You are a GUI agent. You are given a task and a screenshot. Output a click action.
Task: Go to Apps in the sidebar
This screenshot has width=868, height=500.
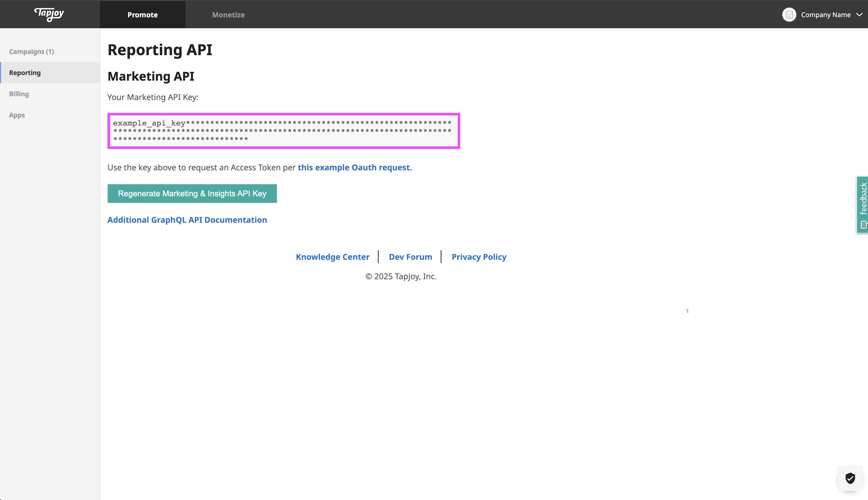pos(17,115)
